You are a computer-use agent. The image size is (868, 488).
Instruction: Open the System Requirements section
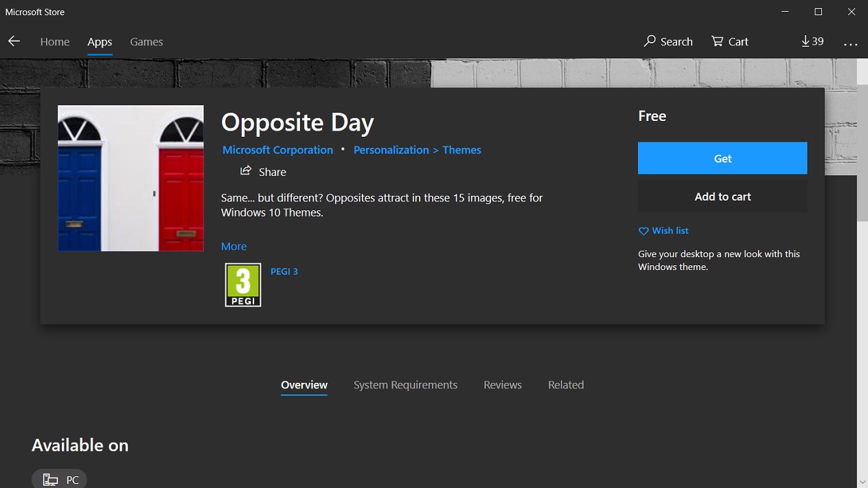pos(405,385)
